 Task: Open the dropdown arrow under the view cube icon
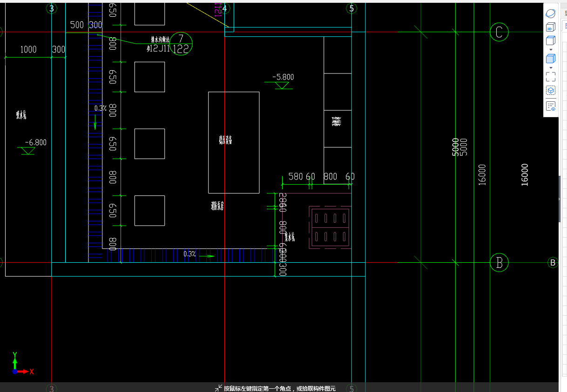[551, 50]
